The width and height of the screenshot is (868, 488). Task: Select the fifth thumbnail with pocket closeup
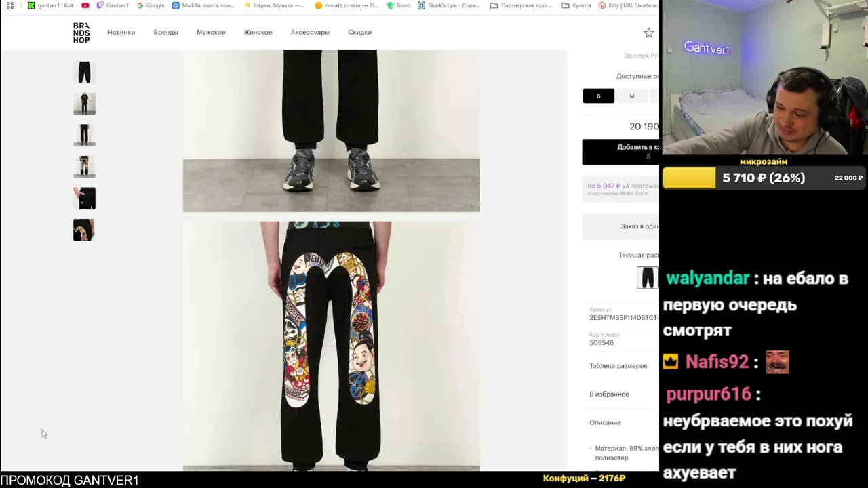tap(84, 198)
